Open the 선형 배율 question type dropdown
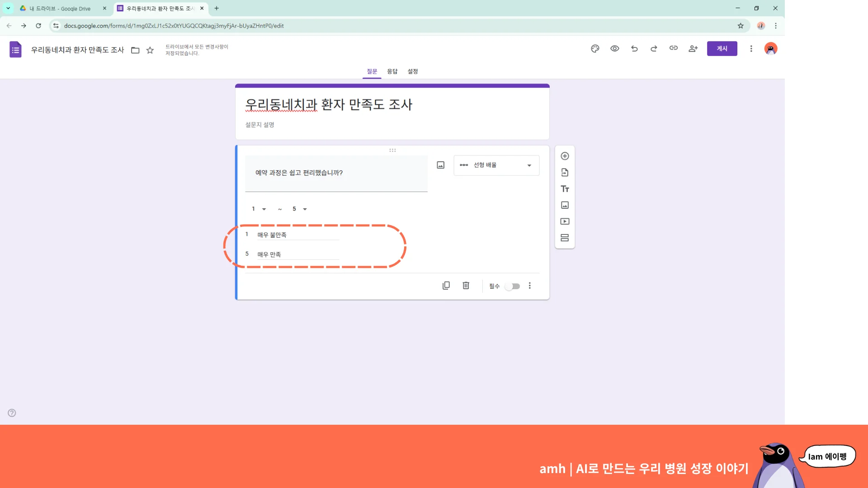The height and width of the screenshot is (488, 868). click(x=496, y=165)
